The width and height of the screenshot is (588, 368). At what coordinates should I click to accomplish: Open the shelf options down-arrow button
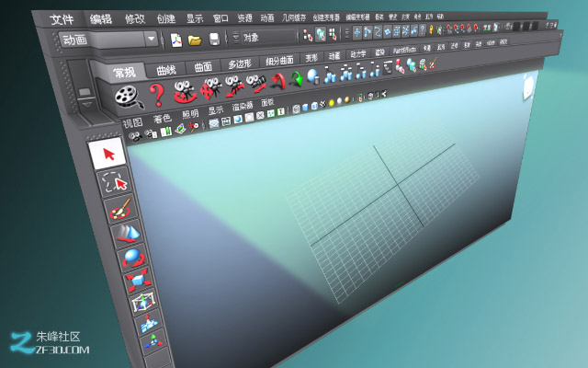(x=86, y=105)
